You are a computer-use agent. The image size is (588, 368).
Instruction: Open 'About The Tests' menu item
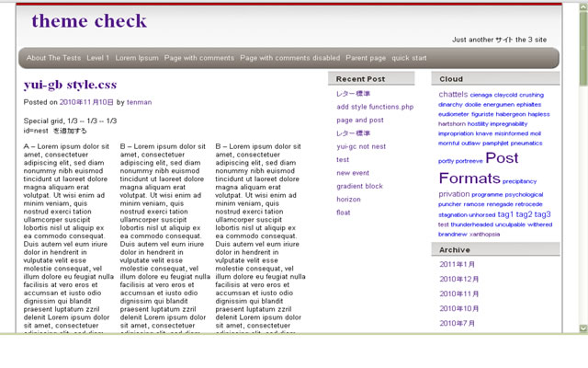point(53,58)
